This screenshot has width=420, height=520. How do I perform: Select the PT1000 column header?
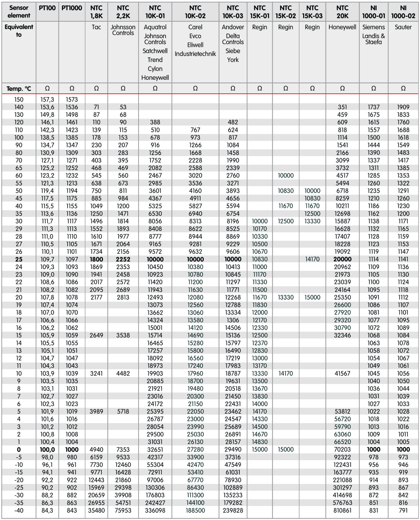[72, 8]
